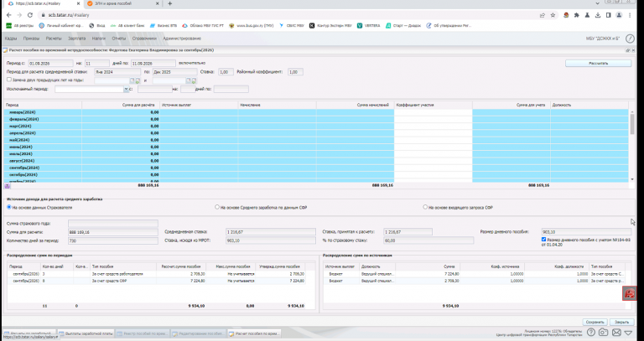
Task: Open the browser downloads icon
Action: (598, 15)
